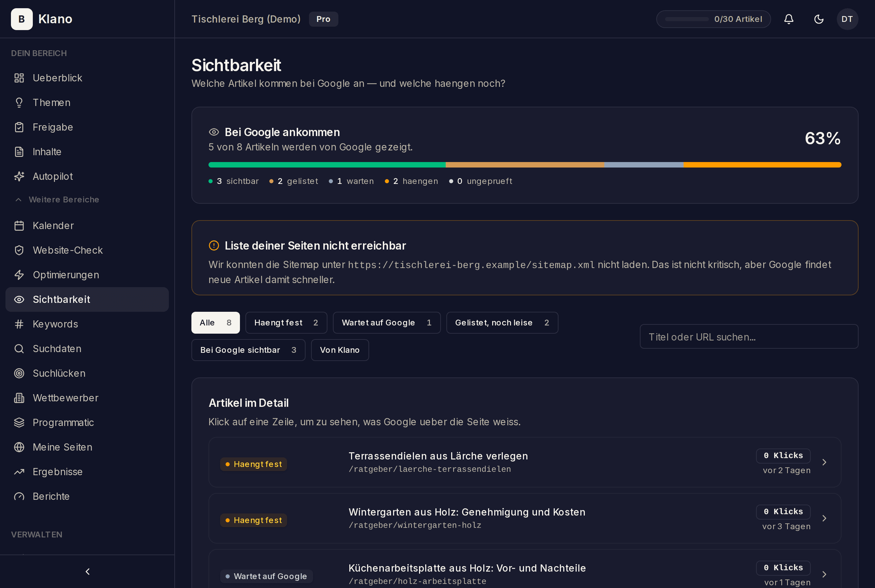Screen dimensions: 875x588
Task: Click the Tischlerei Berg (Demo) workspace name
Action: 246,19
